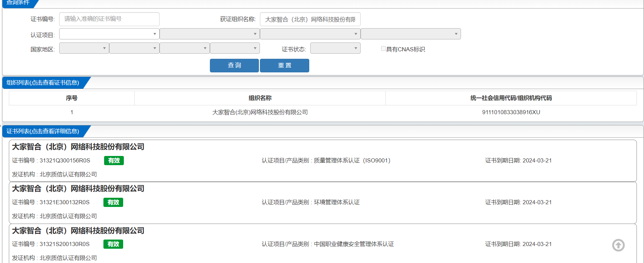Viewport: 644px width, 263px height.
Task: Click 质量管理体系认证 (ISO9001) category text
Action: pyautogui.click(x=352, y=160)
